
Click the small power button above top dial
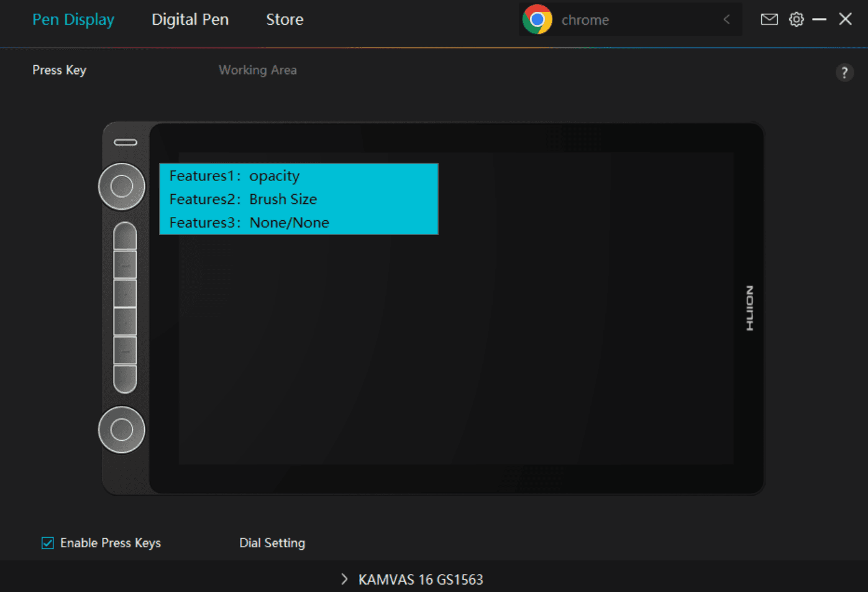click(x=126, y=142)
